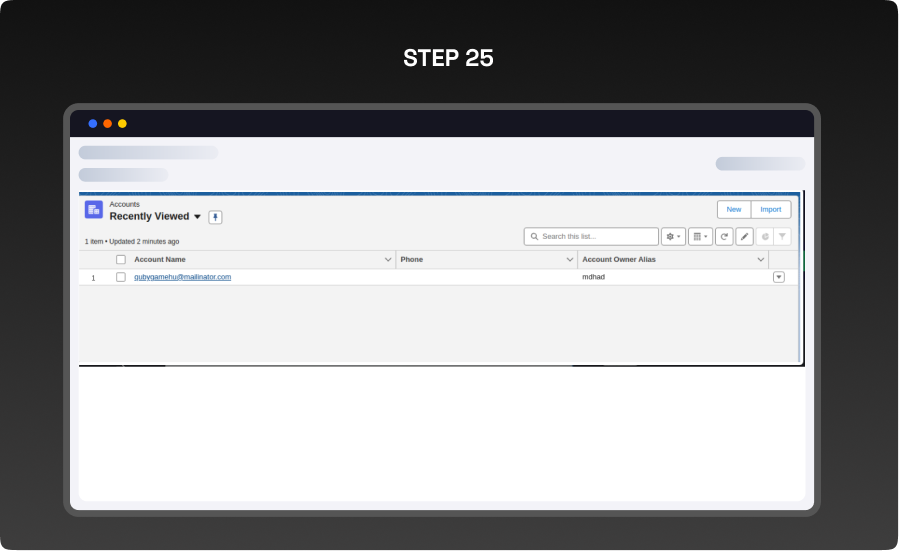Screen dimensions: 899x551
Task: Expand the Recently Viewed list dropdown
Action: (197, 217)
